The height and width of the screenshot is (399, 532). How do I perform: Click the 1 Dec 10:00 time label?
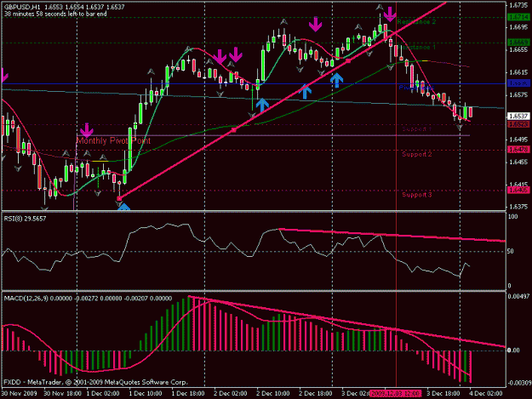(146, 394)
